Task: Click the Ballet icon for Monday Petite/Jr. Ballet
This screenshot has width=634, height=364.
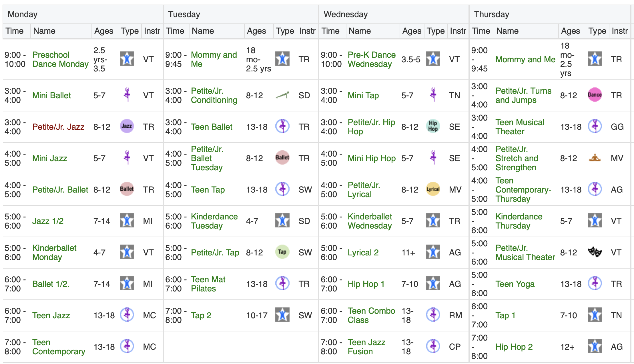Action: [x=127, y=189]
